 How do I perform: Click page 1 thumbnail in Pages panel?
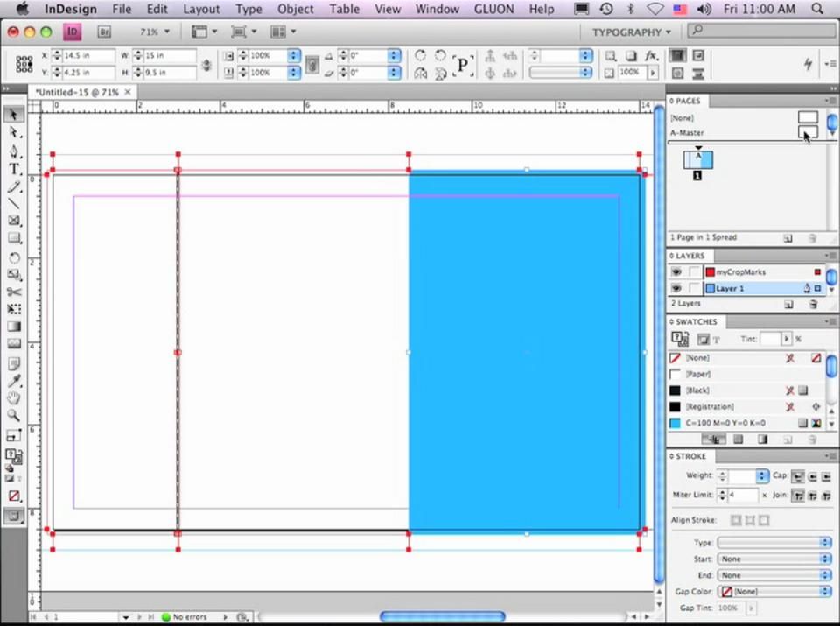[x=697, y=159]
